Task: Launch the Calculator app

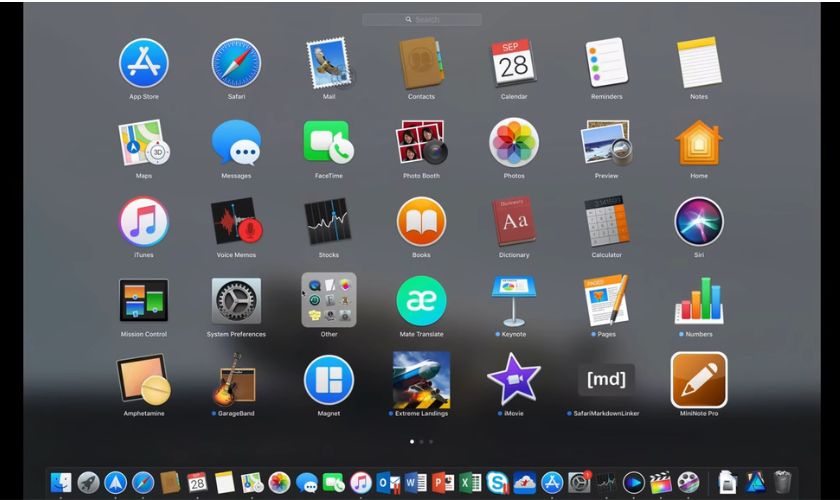Action: [606, 222]
